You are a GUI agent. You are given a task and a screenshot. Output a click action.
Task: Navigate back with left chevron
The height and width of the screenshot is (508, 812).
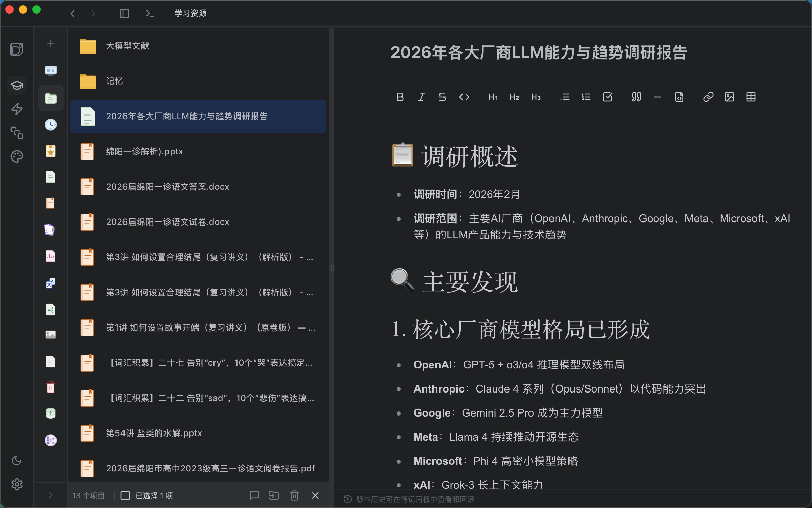click(72, 14)
